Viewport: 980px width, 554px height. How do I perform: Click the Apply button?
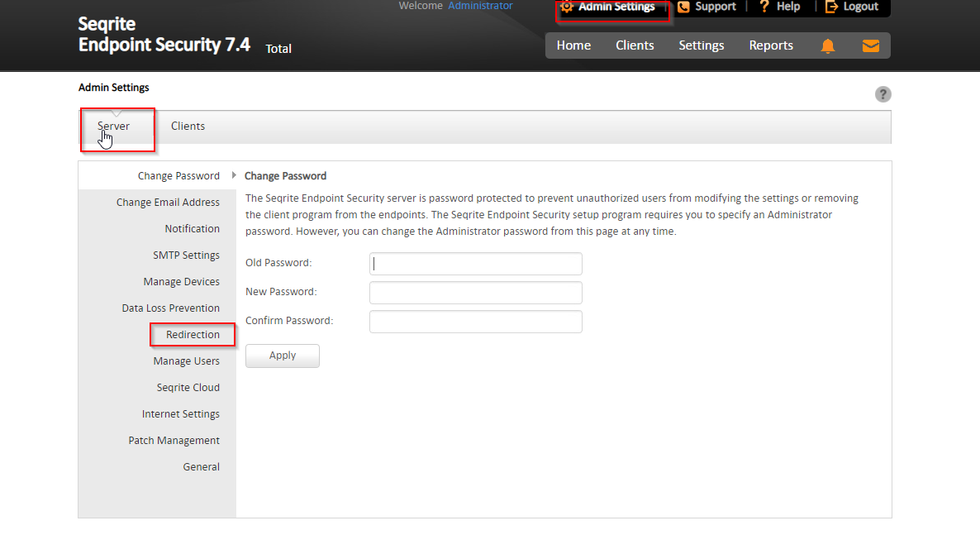tap(283, 356)
